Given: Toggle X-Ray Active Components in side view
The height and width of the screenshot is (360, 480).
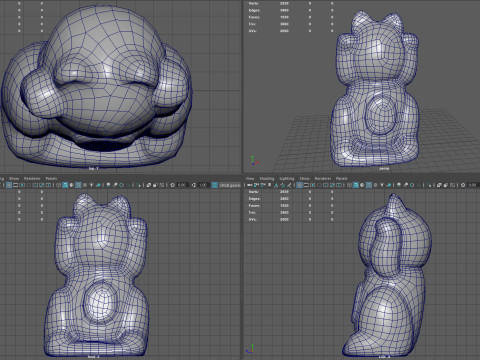Looking at the screenshot, I should pos(445,185).
